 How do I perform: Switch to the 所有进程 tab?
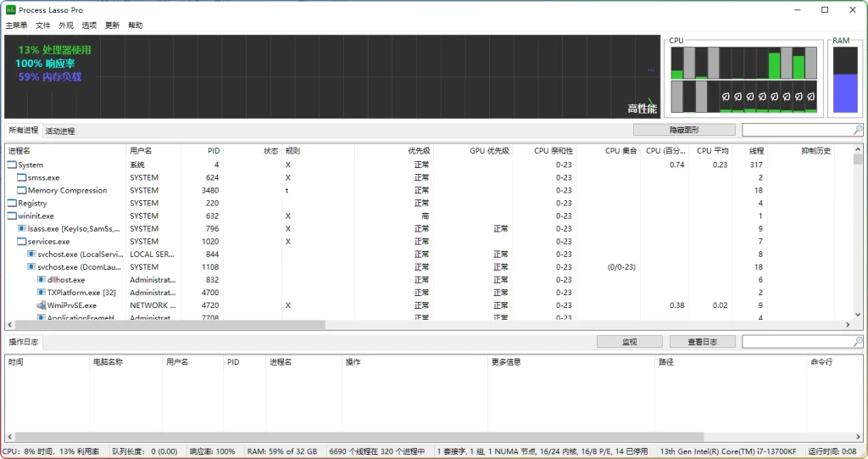tap(23, 131)
